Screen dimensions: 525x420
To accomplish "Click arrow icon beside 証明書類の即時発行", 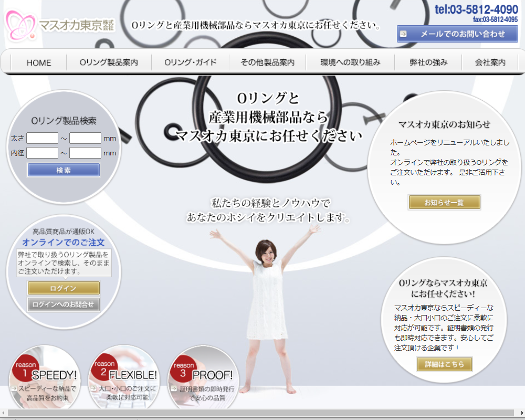I will 174,389.
